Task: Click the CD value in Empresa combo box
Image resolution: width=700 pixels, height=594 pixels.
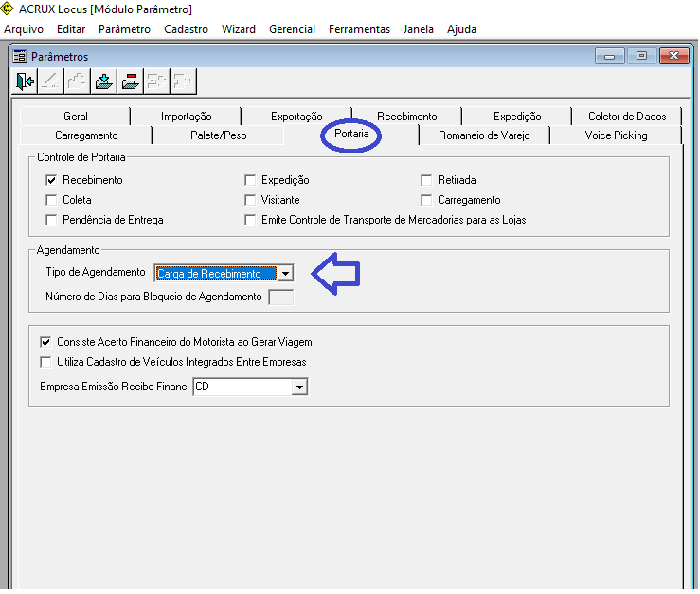Action: [242, 387]
